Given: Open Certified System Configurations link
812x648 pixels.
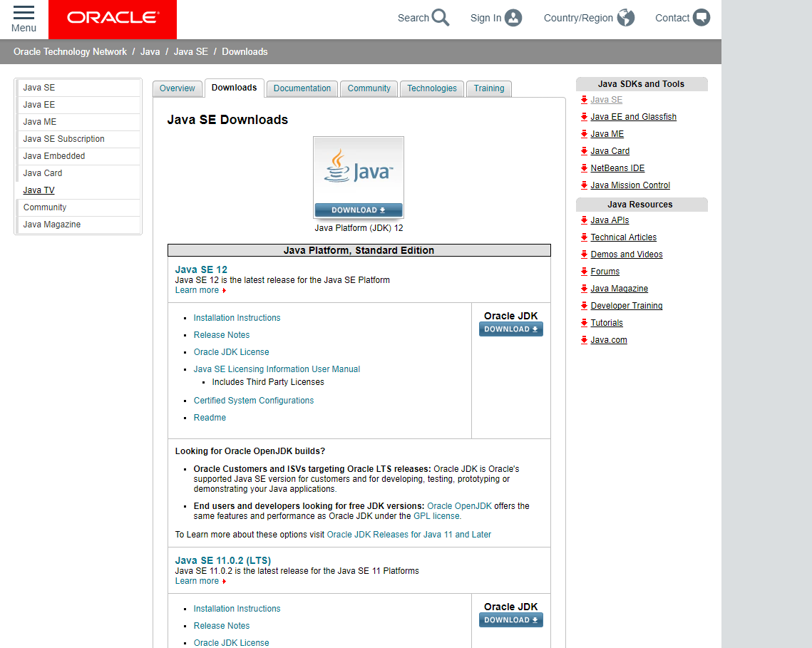Looking at the screenshot, I should coord(253,401).
